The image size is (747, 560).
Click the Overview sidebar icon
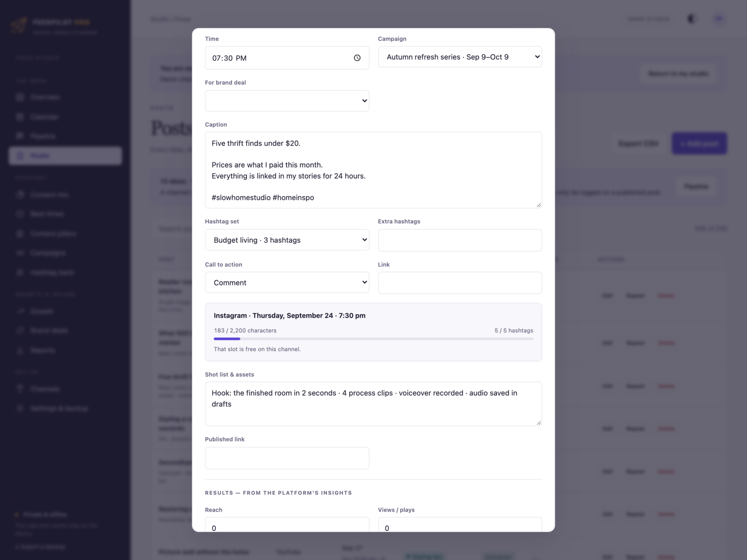click(20, 97)
